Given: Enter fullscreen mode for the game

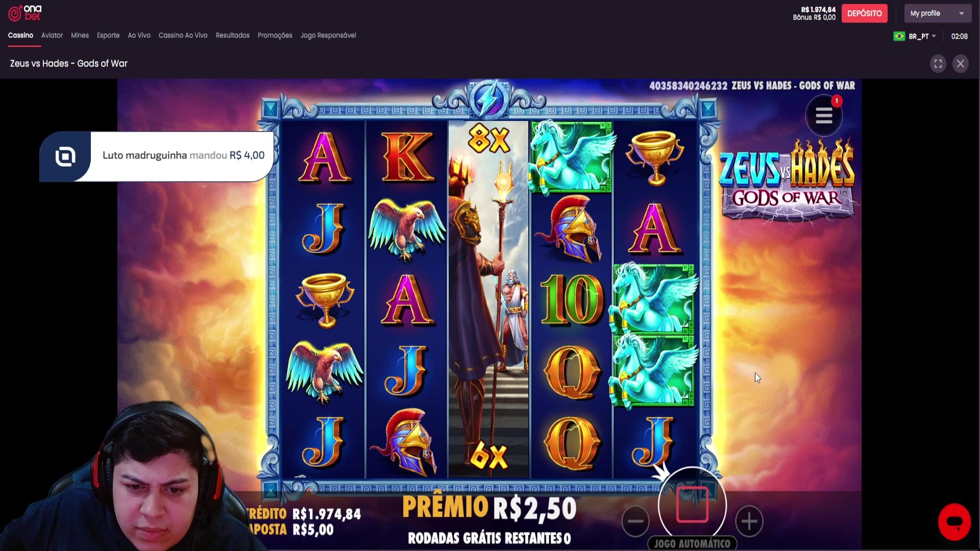Looking at the screenshot, I should (938, 64).
